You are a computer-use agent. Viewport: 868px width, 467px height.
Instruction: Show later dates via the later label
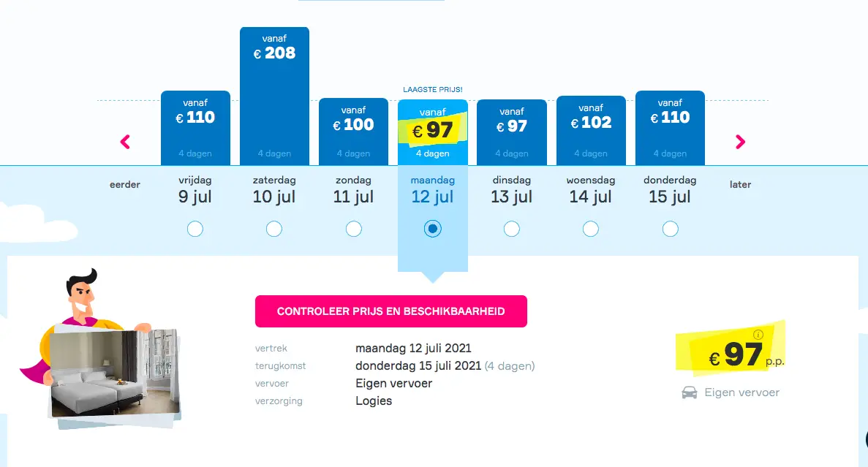pos(740,184)
